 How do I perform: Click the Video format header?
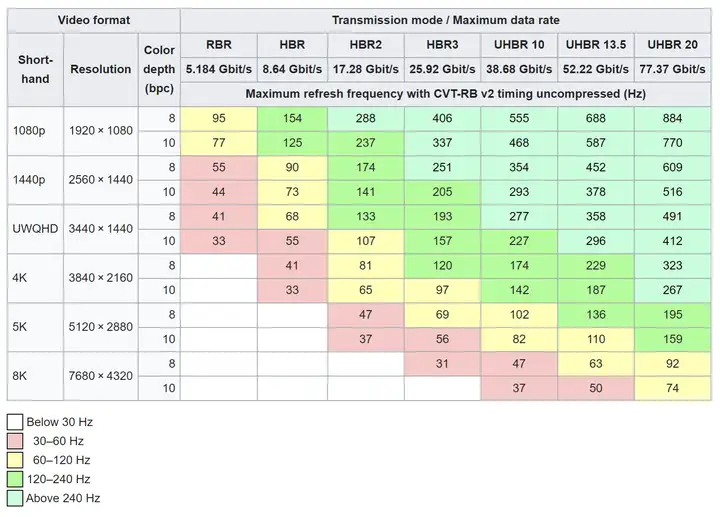(93, 19)
